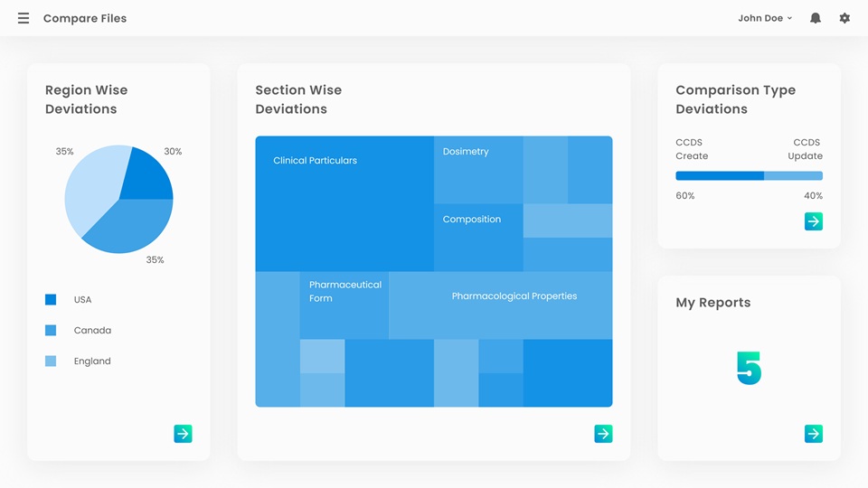Image resolution: width=868 pixels, height=488 pixels.
Task: Expand the John Doe user dropdown
Action: pos(765,18)
